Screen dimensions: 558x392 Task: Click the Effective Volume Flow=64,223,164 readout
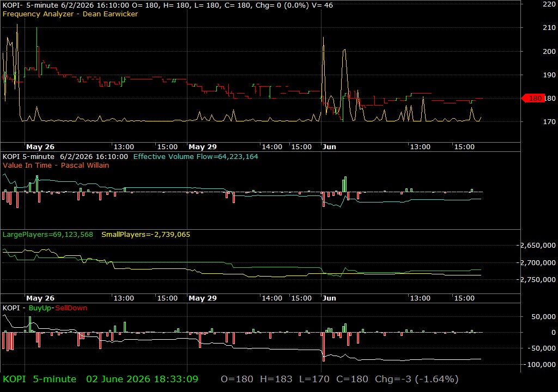pyautogui.click(x=196, y=156)
